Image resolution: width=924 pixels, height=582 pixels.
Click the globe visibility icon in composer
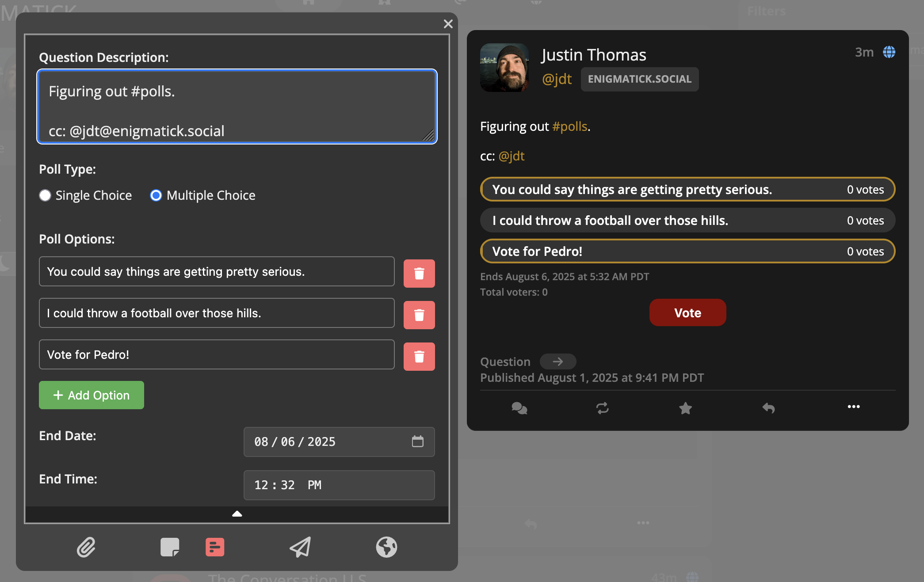pyautogui.click(x=386, y=547)
